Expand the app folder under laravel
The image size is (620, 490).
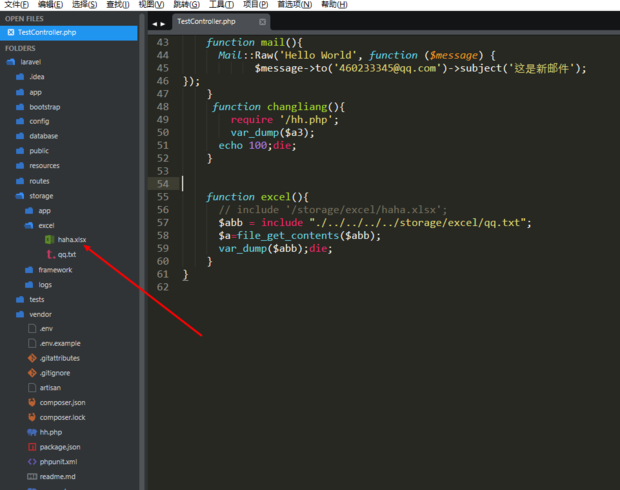coord(20,92)
